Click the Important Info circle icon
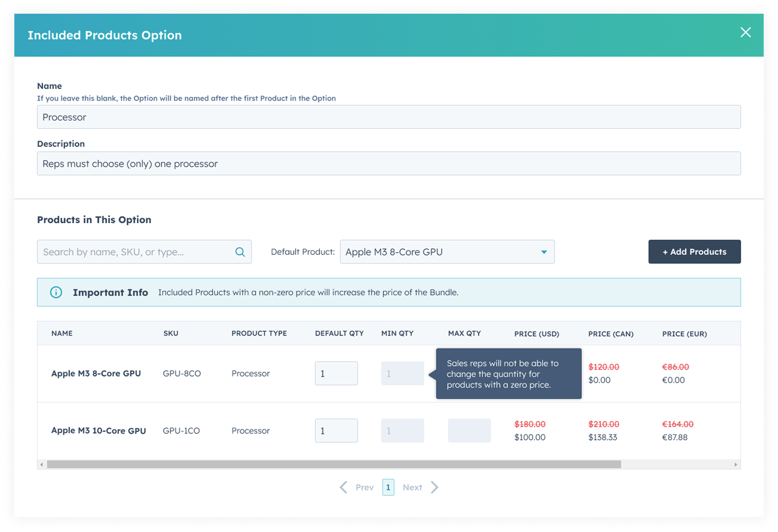 tap(57, 292)
